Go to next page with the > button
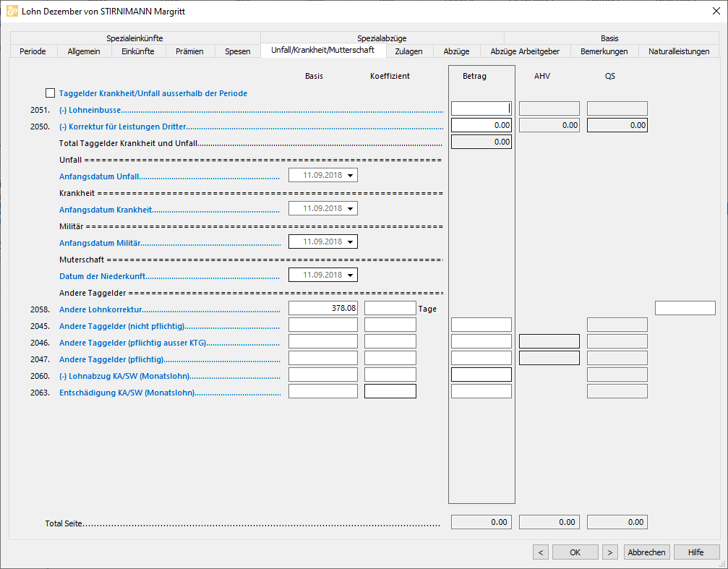 click(610, 552)
